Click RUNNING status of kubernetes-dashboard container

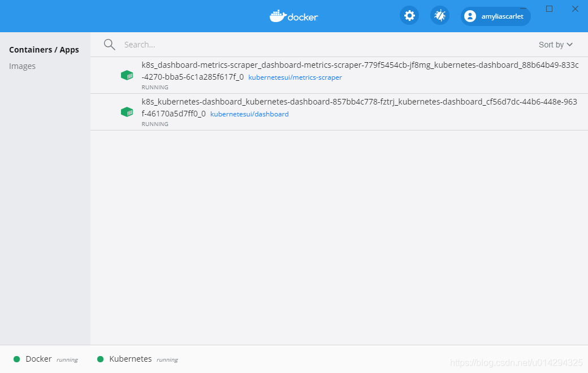click(155, 124)
